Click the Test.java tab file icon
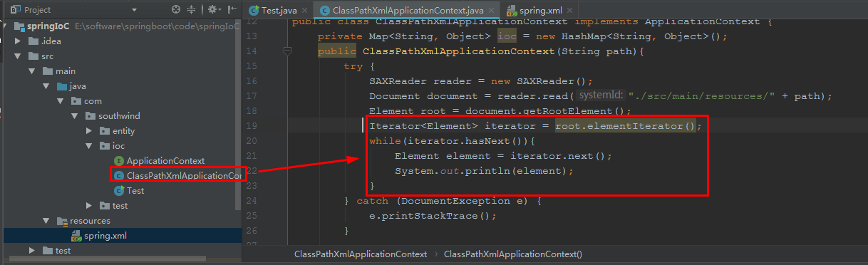Viewport: 868px width, 265px height. (254, 10)
